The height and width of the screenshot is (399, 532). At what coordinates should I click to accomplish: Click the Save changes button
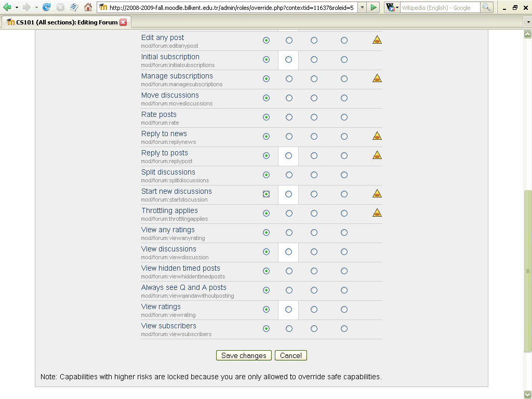click(244, 355)
